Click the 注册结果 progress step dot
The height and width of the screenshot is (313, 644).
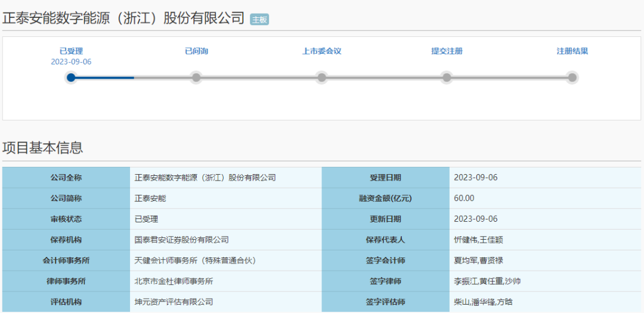(x=572, y=78)
